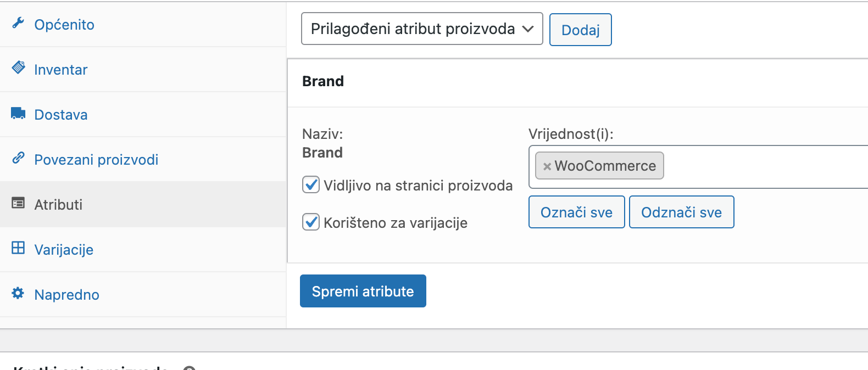
Task: Click the Dodaj button
Action: (x=580, y=30)
